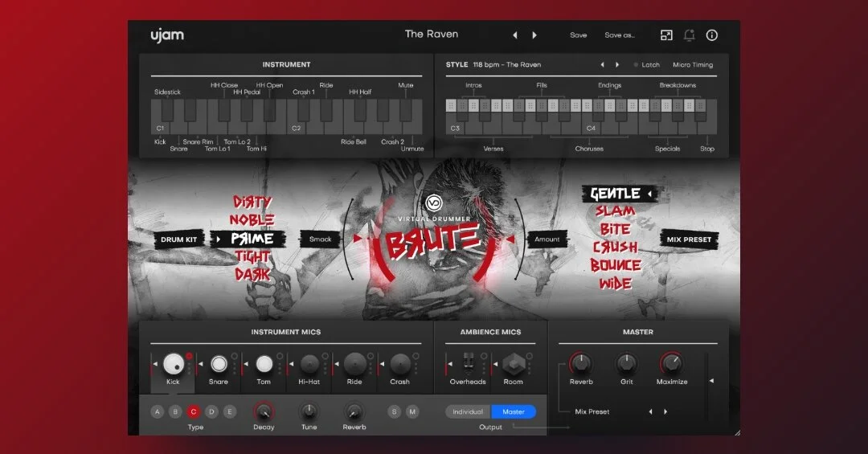Switch output to Individual
Viewport: 868px width, 454px height.
pos(468,411)
